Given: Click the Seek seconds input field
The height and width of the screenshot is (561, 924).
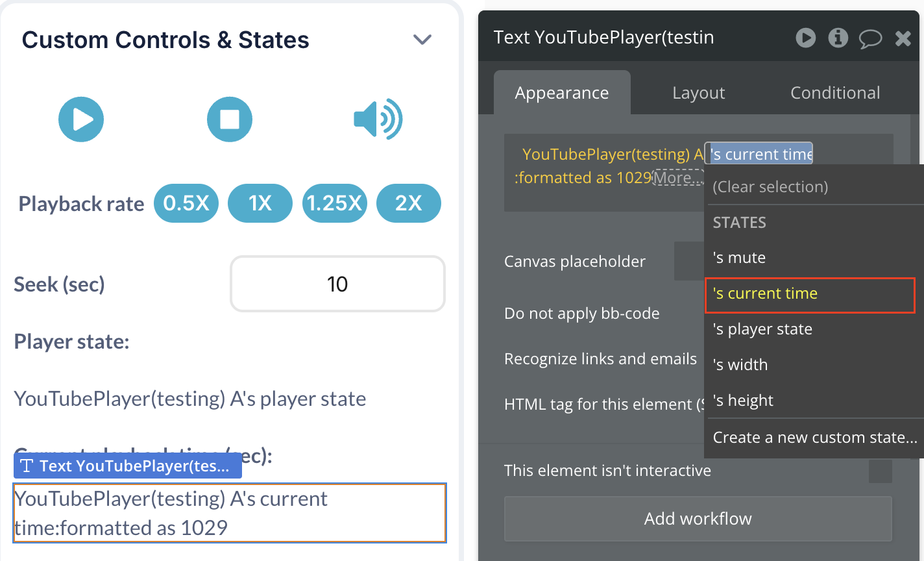Looking at the screenshot, I should [x=337, y=284].
